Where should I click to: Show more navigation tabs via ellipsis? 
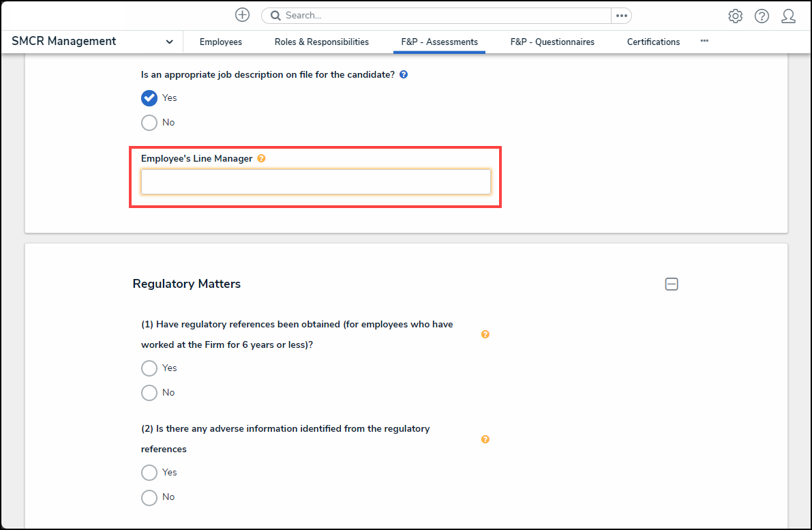704,42
